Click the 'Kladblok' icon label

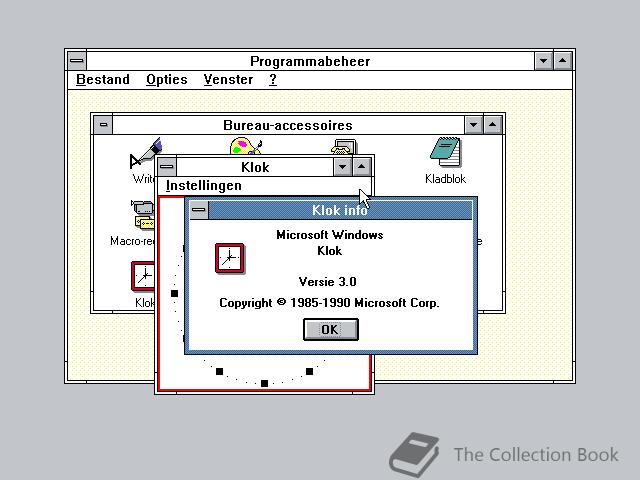pyautogui.click(x=446, y=179)
